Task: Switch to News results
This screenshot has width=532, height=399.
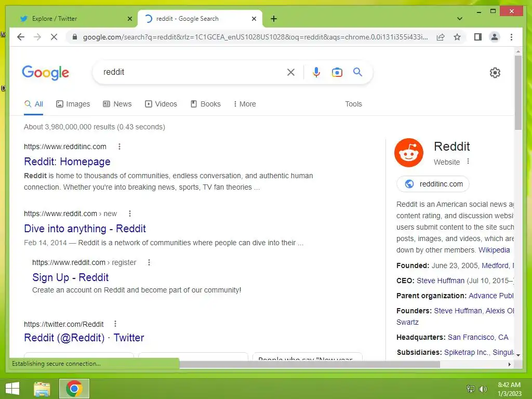Action: coord(117,104)
